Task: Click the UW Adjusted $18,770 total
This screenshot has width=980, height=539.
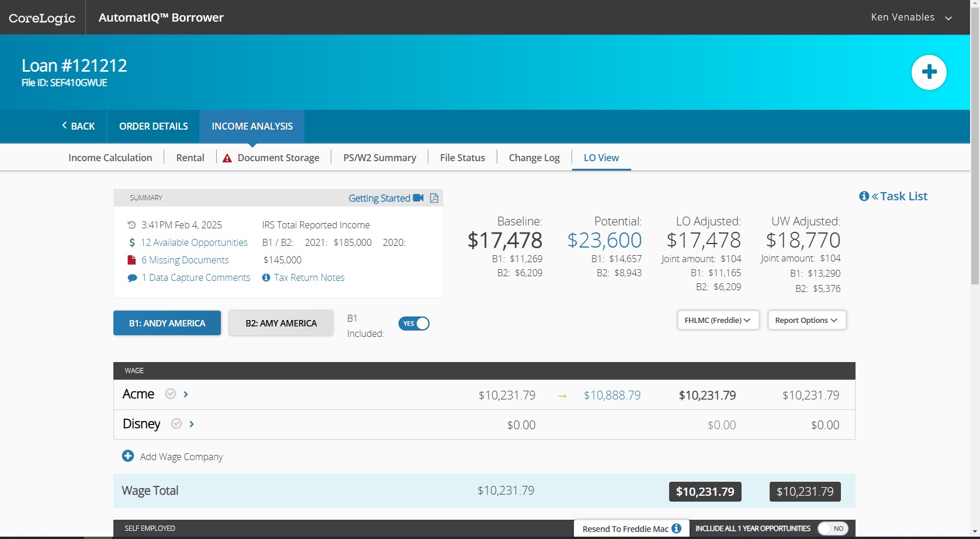Action: coord(803,240)
